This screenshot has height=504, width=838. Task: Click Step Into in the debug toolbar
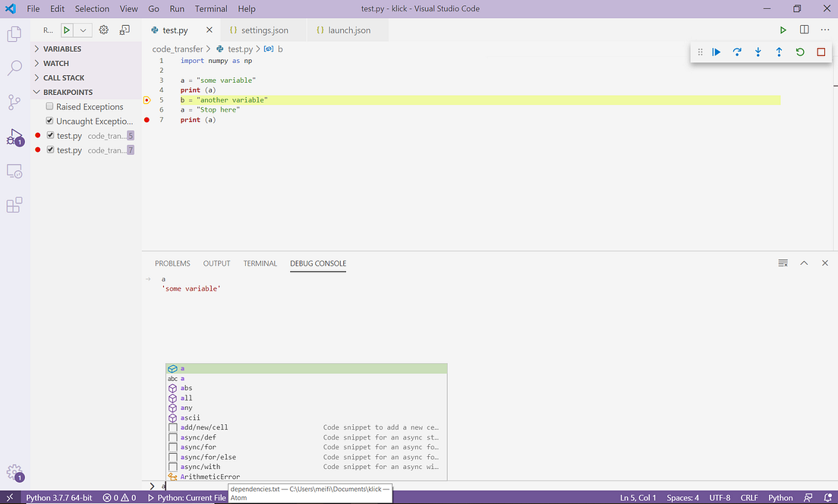pyautogui.click(x=758, y=52)
